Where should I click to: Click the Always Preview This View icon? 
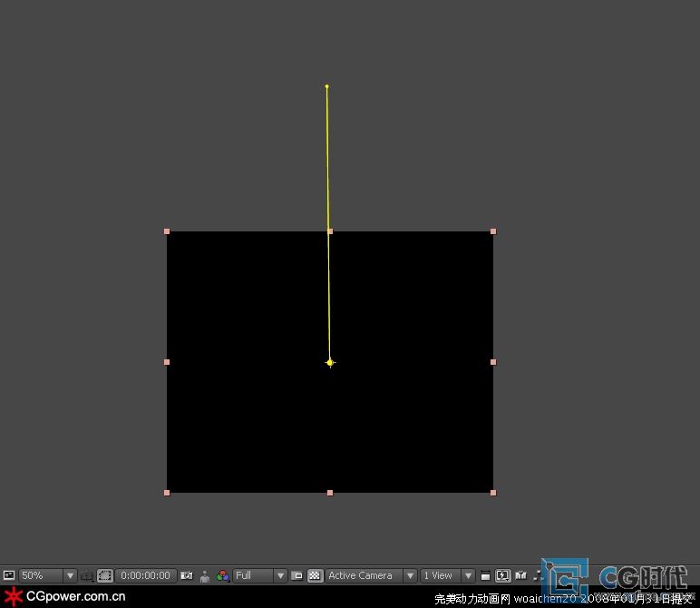coord(9,575)
